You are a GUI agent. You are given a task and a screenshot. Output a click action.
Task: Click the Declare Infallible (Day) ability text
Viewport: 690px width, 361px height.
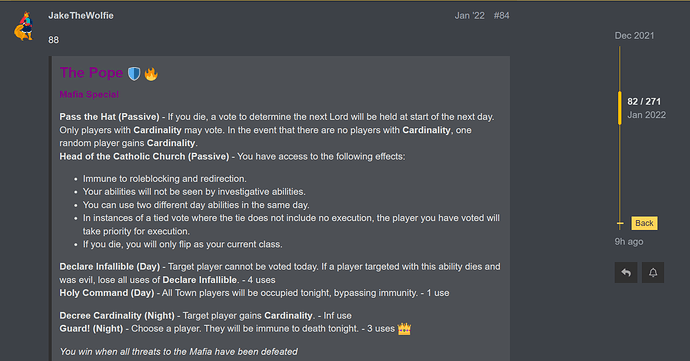pyautogui.click(x=110, y=267)
